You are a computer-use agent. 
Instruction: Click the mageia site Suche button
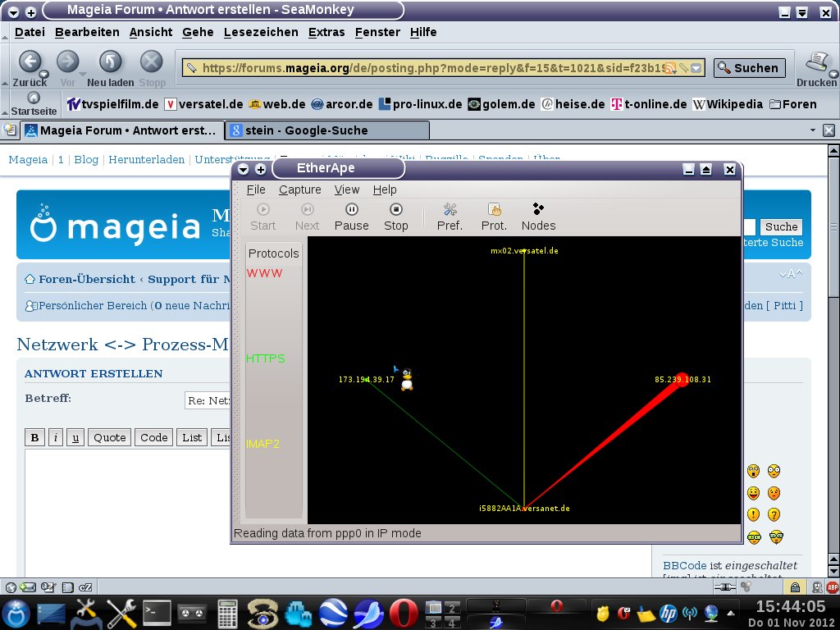tap(781, 226)
